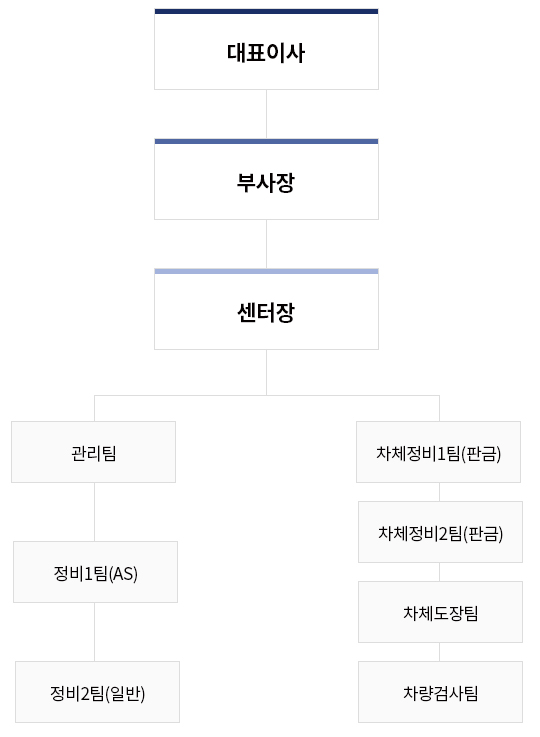Click the connector between 차체도장팀 and 차량검사팀
Image resolution: width=540 pixels, height=737 pixels.
[439, 652]
